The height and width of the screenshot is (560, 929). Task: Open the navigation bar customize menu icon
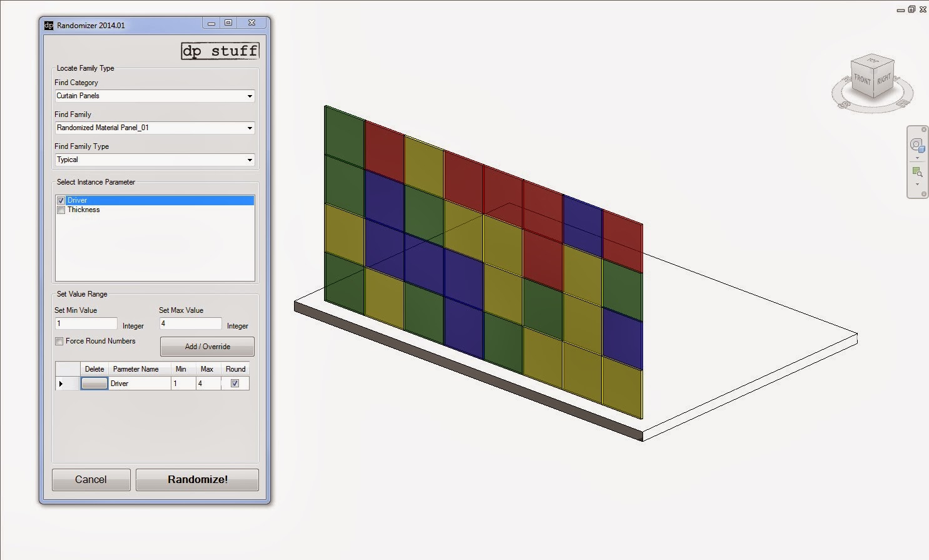(923, 194)
